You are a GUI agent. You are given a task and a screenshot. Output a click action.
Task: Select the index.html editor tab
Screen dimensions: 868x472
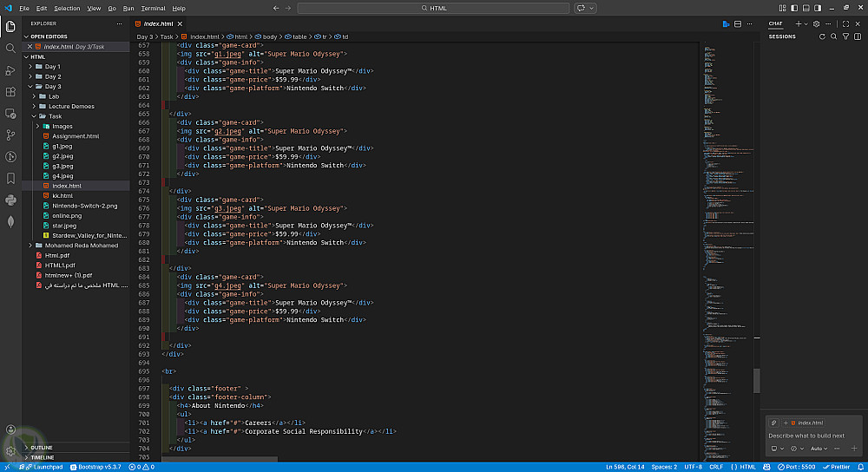158,23
